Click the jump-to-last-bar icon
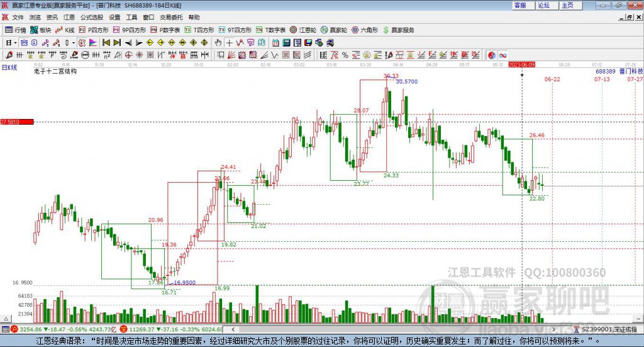 117,43
